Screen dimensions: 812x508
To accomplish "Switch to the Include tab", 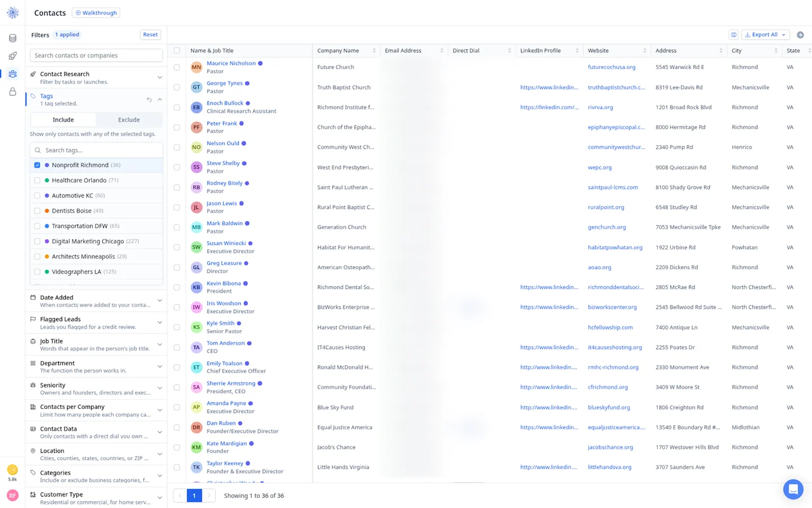I will [63, 120].
